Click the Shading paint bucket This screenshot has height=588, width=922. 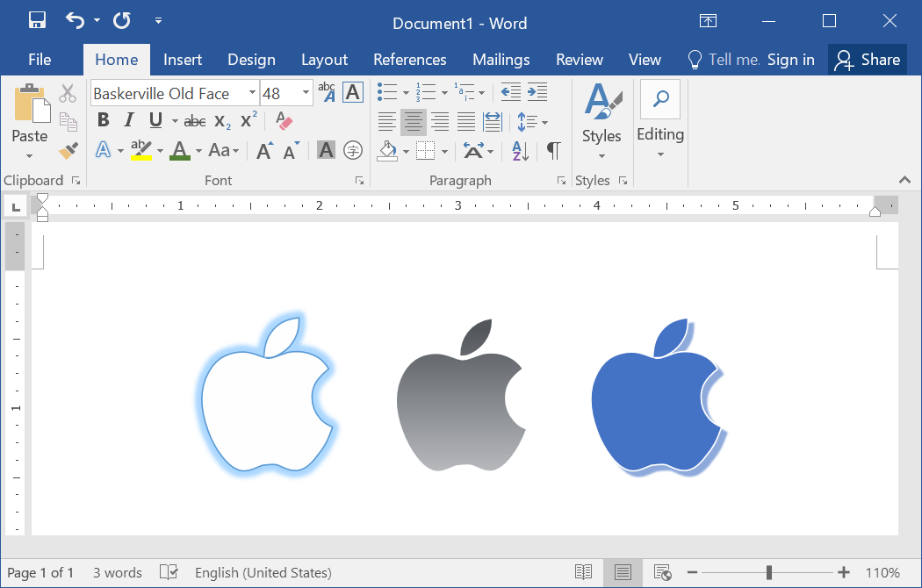(x=387, y=150)
